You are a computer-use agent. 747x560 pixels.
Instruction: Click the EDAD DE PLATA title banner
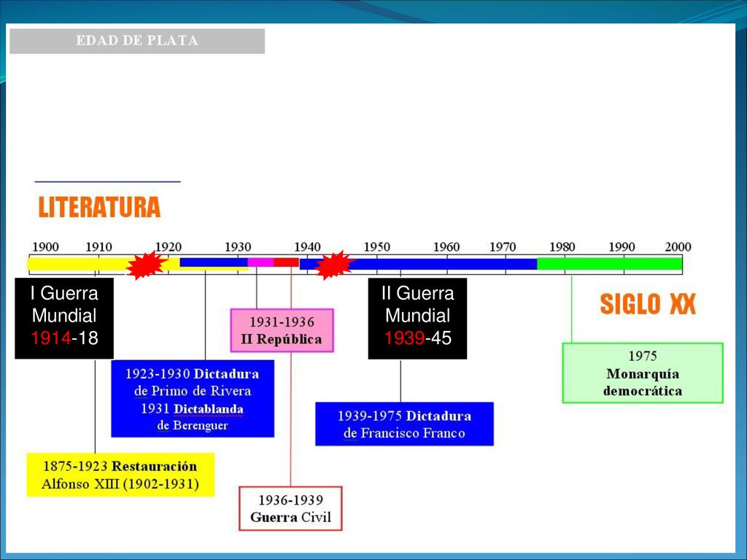point(137,41)
